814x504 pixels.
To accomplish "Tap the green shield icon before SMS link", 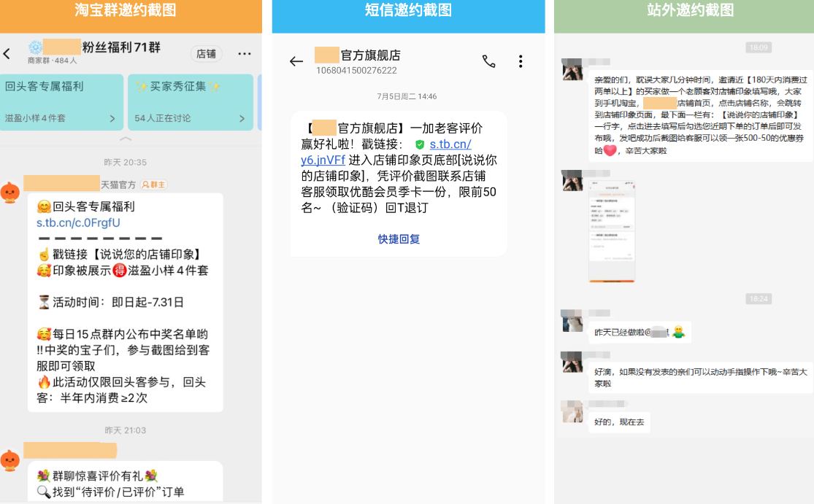I will [x=419, y=144].
